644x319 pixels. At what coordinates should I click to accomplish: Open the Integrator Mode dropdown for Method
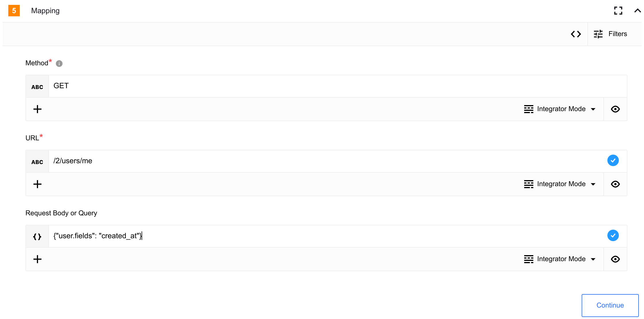(x=560, y=109)
